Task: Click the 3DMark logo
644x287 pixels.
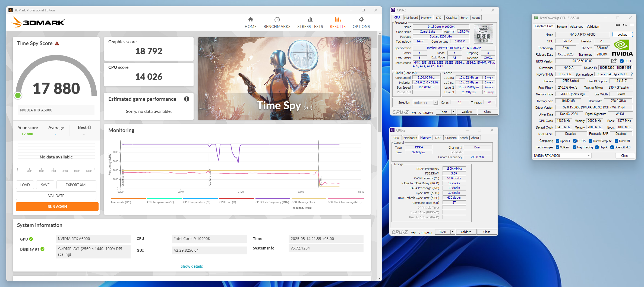Action: click(38, 22)
